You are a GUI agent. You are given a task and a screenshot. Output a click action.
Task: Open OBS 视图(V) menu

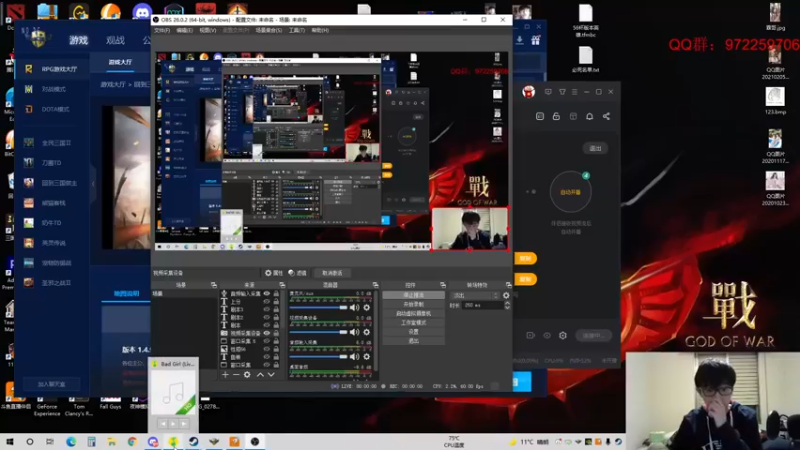coord(207,31)
